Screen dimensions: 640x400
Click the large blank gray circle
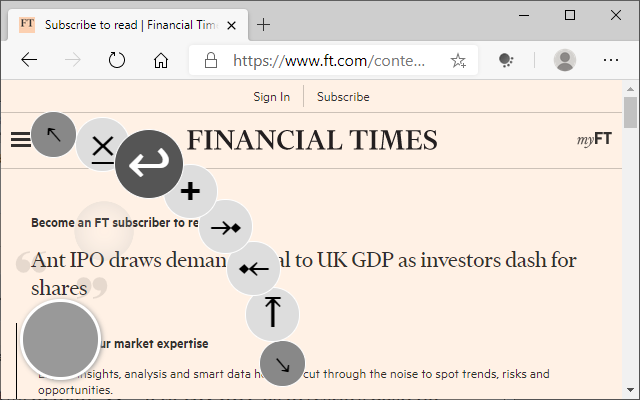tap(61, 339)
